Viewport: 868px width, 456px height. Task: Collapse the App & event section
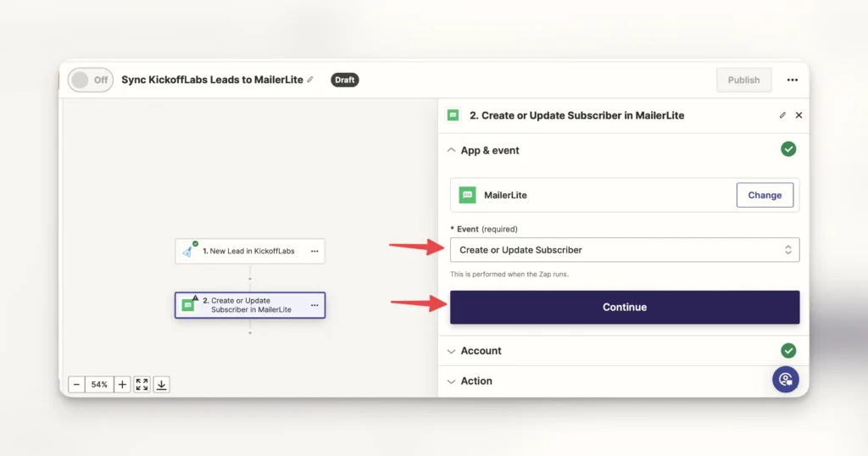point(451,150)
